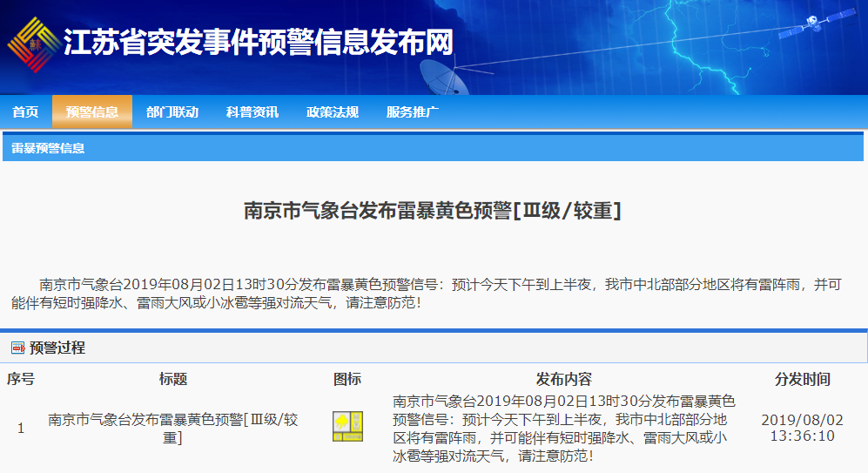The height and width of the screenshot is (473, 868).
Task: Click the site title 江苏省突发事件预警信息发布网
Action: (x=259, y=43)
